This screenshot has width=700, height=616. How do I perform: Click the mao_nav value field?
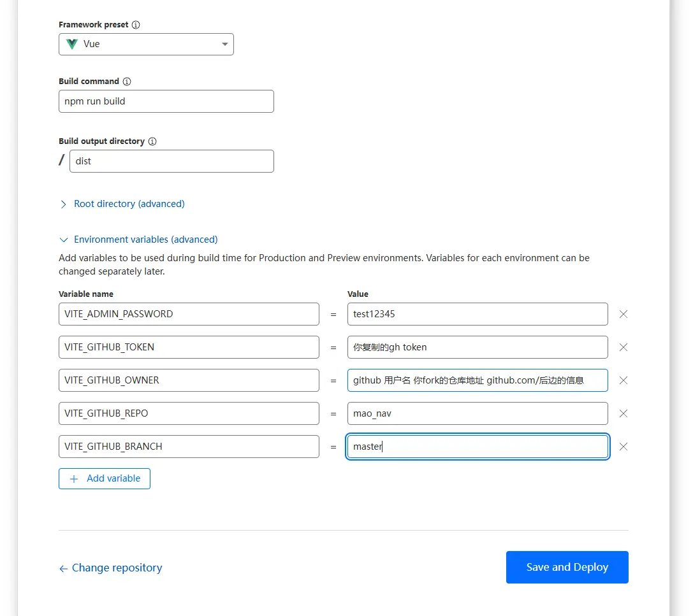[x=477, y=413]
